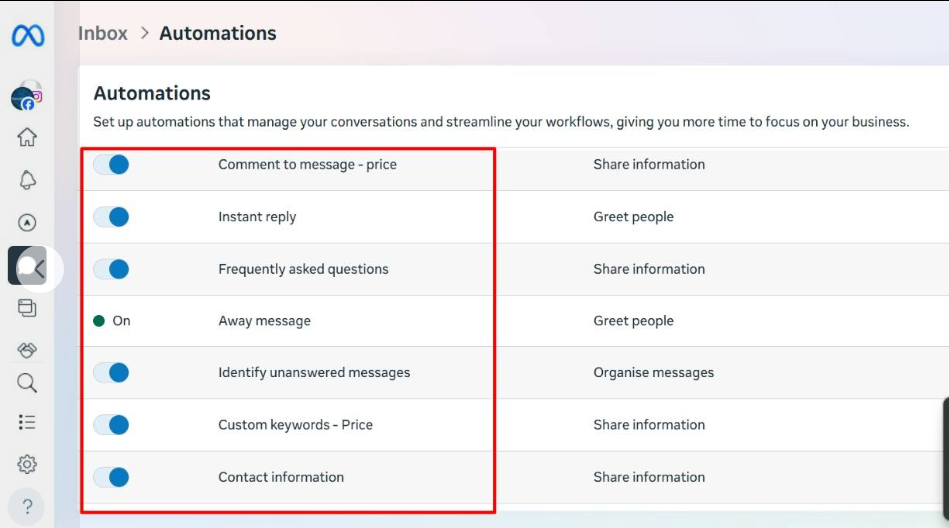Disable the Comment to message - price toggle
The image size is (949, 528).
pos(111,164)
